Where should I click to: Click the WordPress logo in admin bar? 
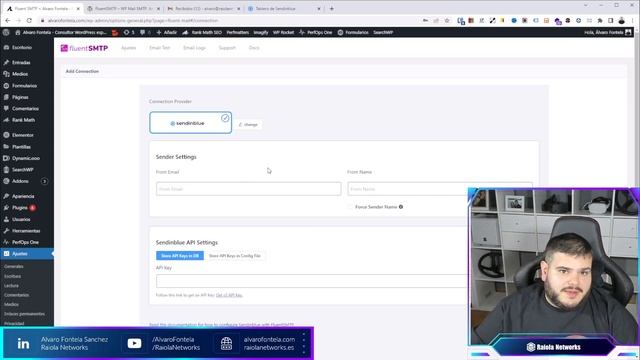[6, 32]
